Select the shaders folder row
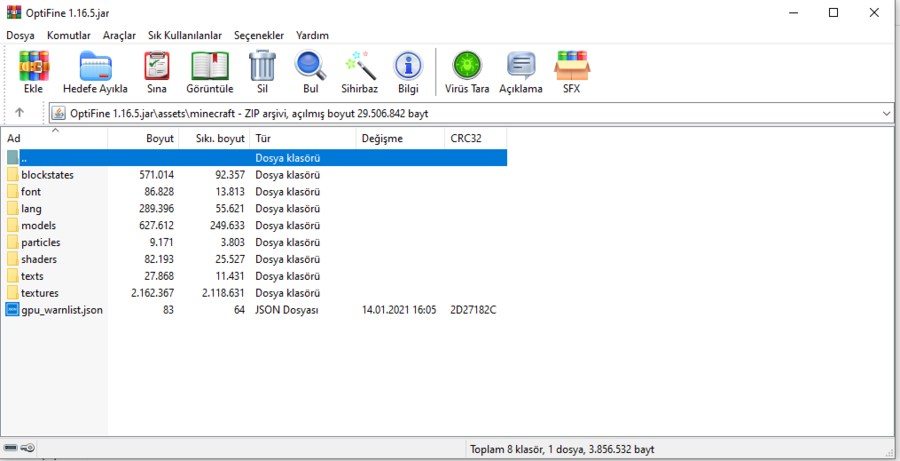Viewport: 900px width, 461px height. point(254,259)
